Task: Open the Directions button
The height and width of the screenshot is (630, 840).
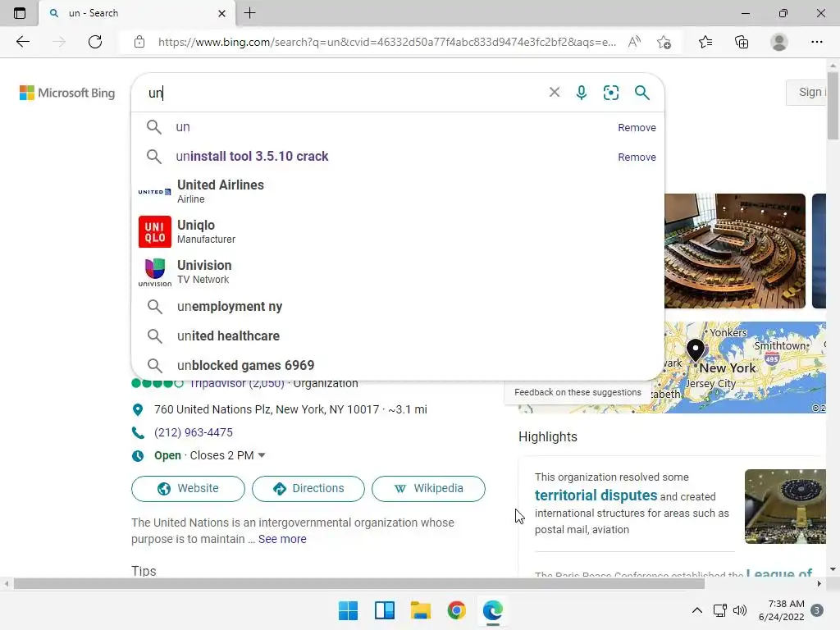Action: point(308,489)
